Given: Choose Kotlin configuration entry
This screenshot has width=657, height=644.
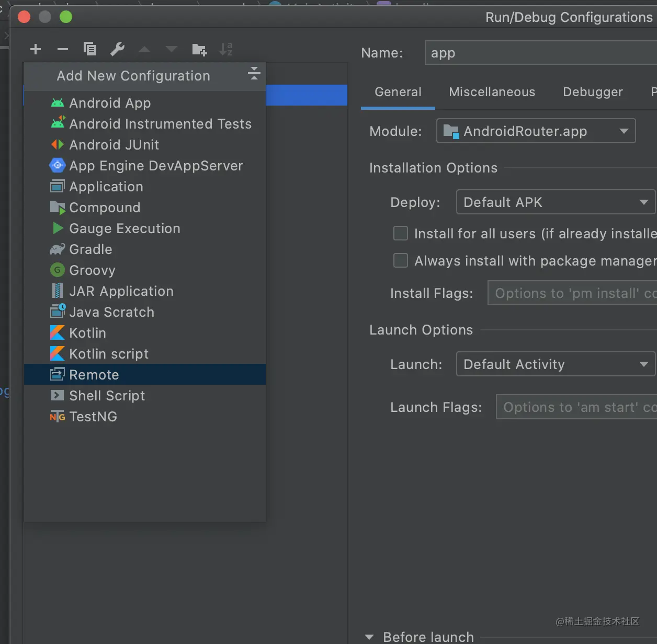Looking at the screenshot, I should [145, 333].
